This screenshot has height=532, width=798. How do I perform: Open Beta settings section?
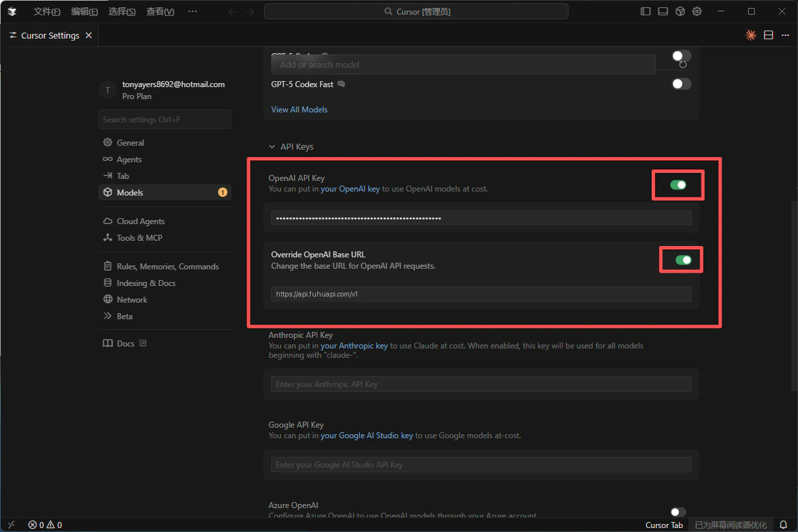[165, 316]
